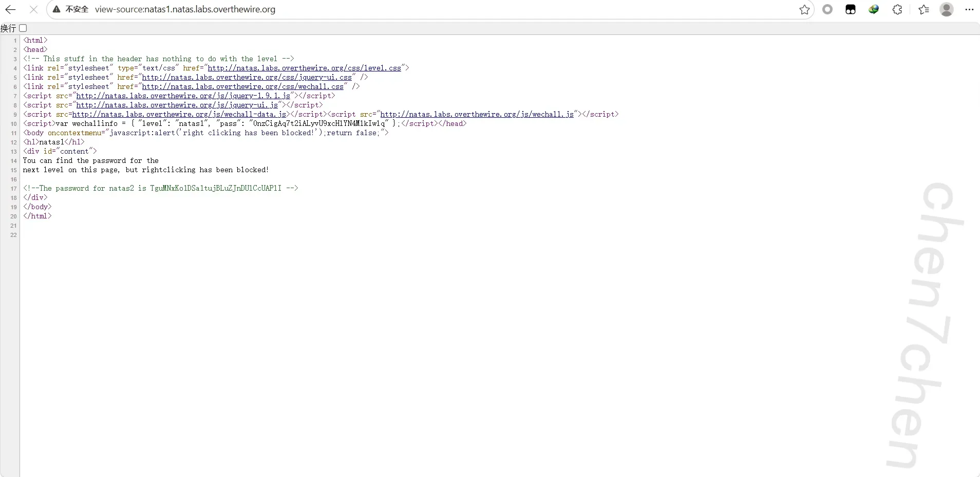Screen dimensions: 980x477
Task: Open the wechall.css stylesheet link
Action: [x=242, y=87]
